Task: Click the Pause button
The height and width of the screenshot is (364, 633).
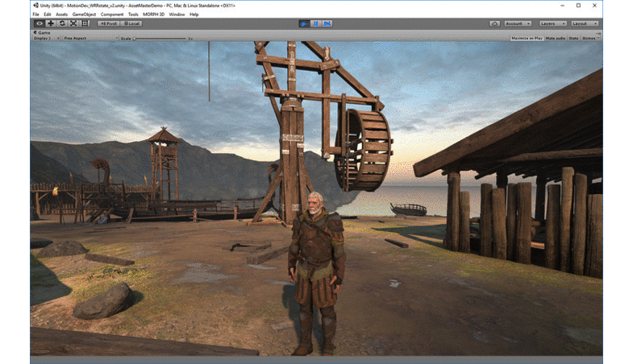Action: pyautogui.click(x=315, y=24)
